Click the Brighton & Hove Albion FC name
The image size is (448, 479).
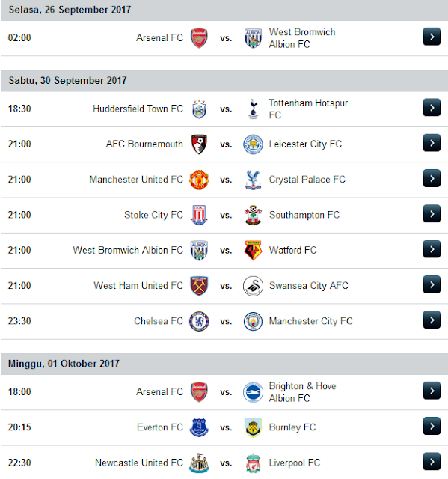(302, 392)
